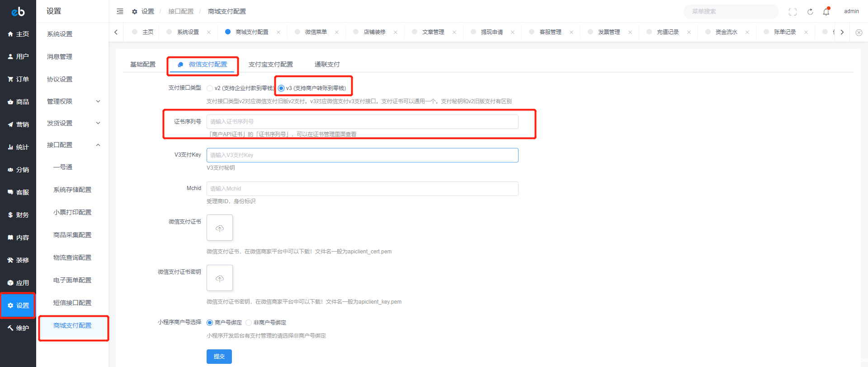The image size is (868, 367).
Task: Open the notification bell
Action: pos(826,12)
